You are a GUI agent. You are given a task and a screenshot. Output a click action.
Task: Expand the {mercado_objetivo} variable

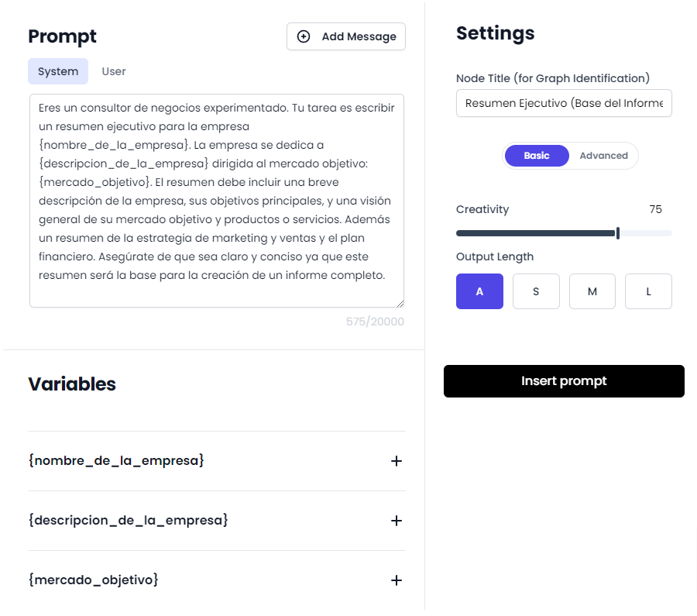(397, 580)
